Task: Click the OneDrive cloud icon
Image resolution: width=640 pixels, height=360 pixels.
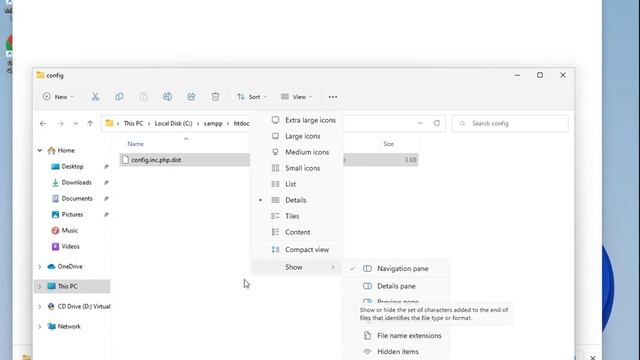Action: [51, 267]
